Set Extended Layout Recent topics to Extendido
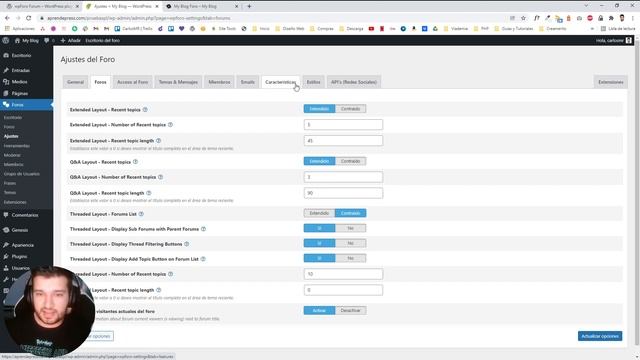The height and width of the screenshot is (360, 640). pos(319,109)
